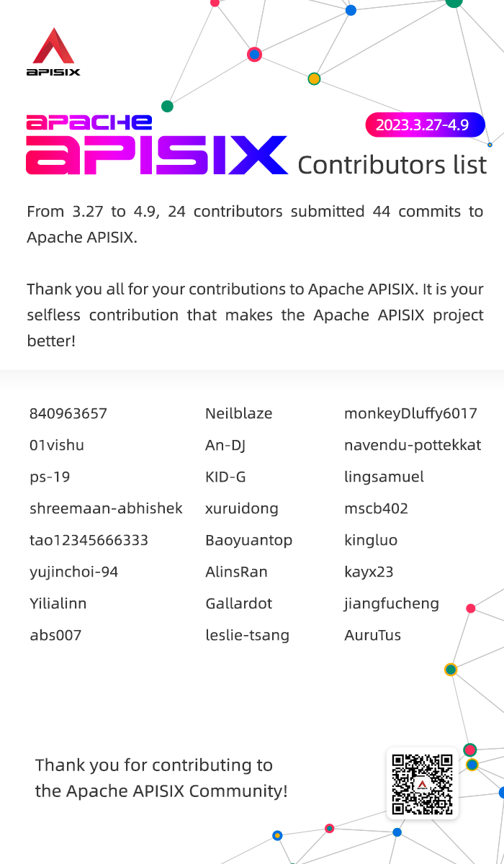The image size is (504, 864).
Task: Select contributor 840963657
Action: pyautogui.click(x=68, y=413)
